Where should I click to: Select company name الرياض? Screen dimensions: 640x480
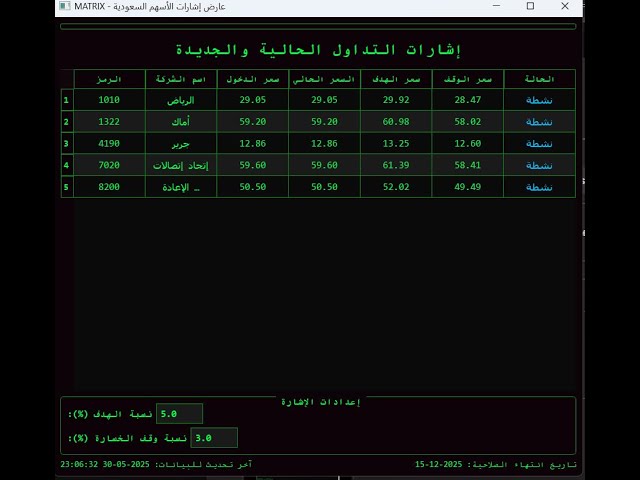(181, 100)
